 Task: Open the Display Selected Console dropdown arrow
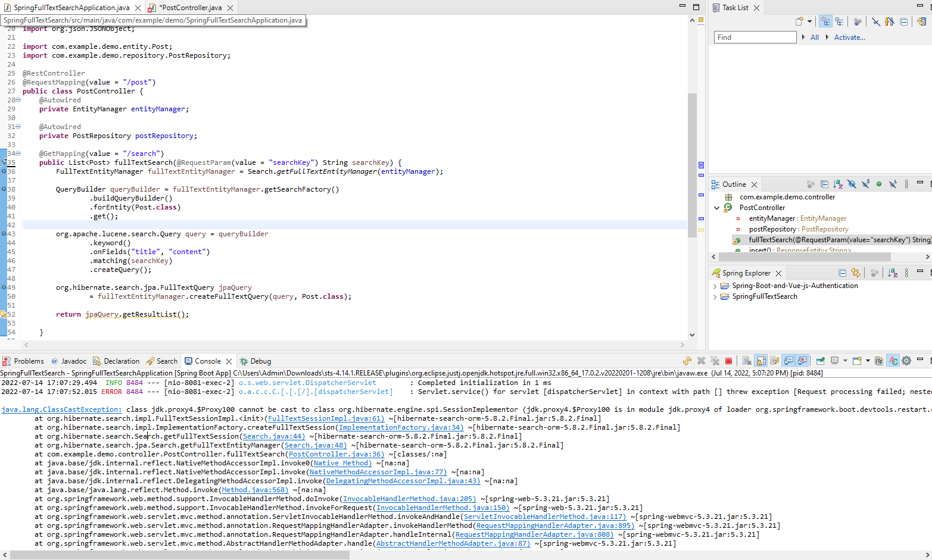[845, 361]
